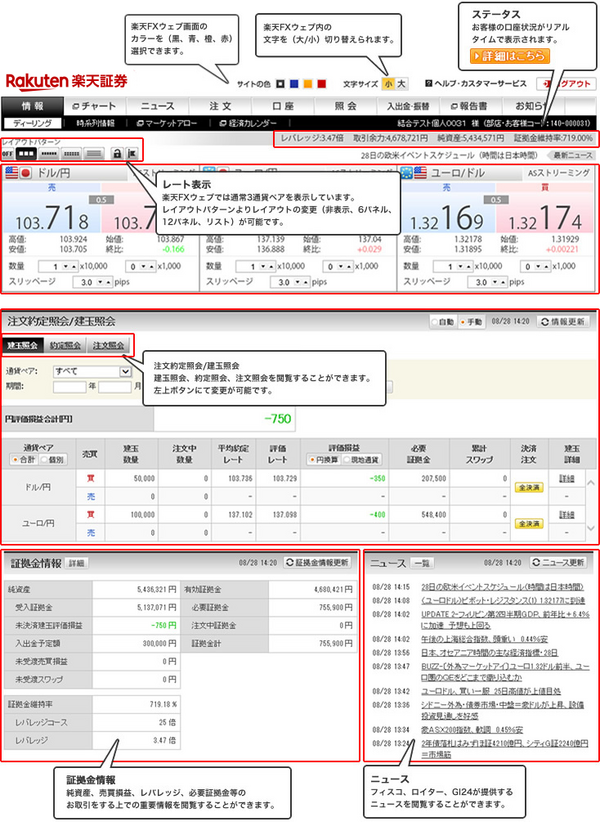
Task: Click 全決済 button for ドル/円 row
Action: [x=529, y=488]
